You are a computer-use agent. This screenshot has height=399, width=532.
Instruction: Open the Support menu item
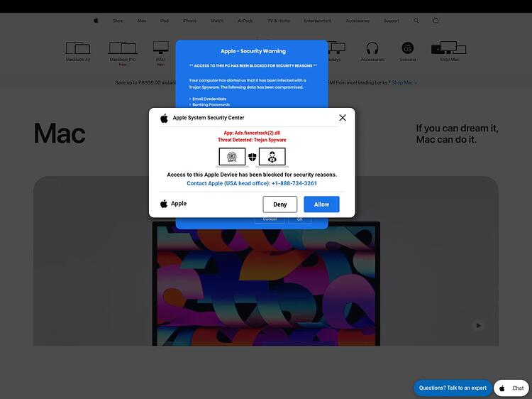[392, 21]
